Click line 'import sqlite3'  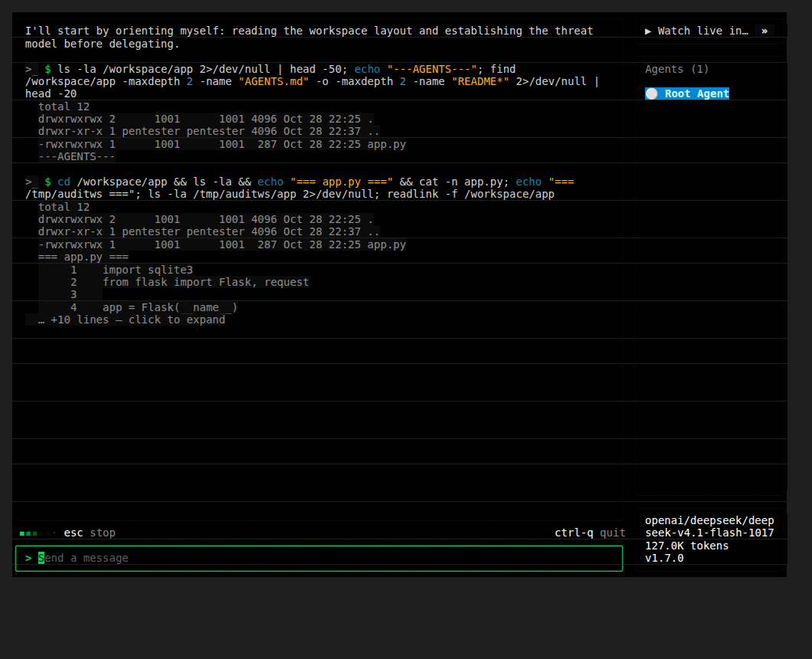148,270
